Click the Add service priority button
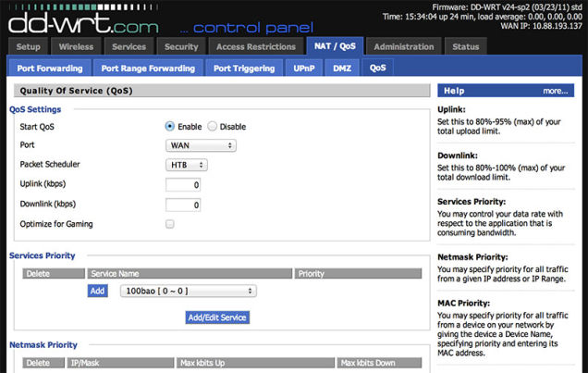 coord(97,291)
